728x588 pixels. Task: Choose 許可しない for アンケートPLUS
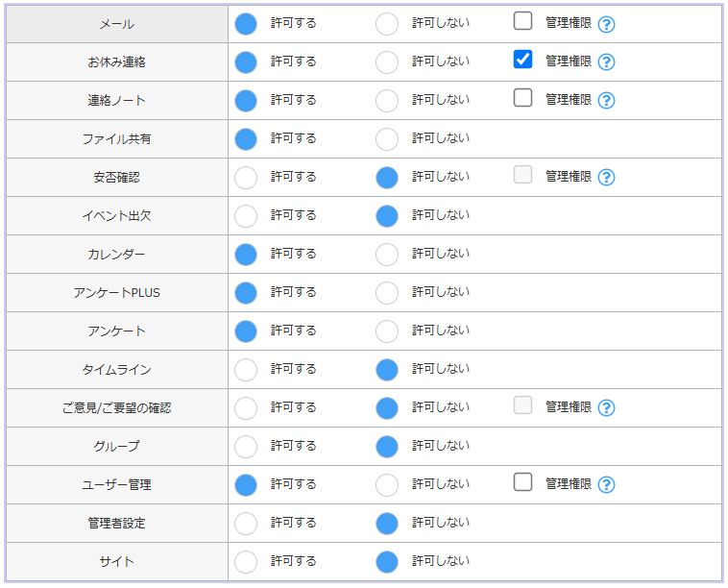pyautogui.click(x=387, y=293)
